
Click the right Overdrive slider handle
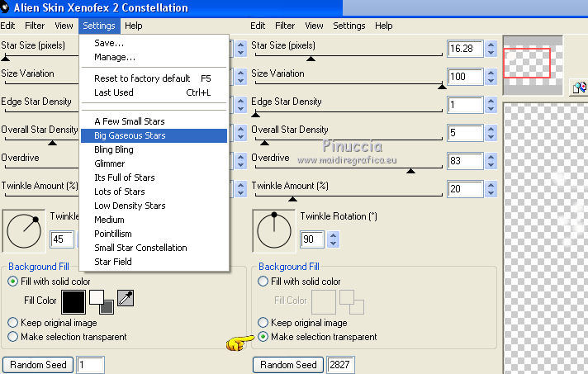tap(410, 170)
